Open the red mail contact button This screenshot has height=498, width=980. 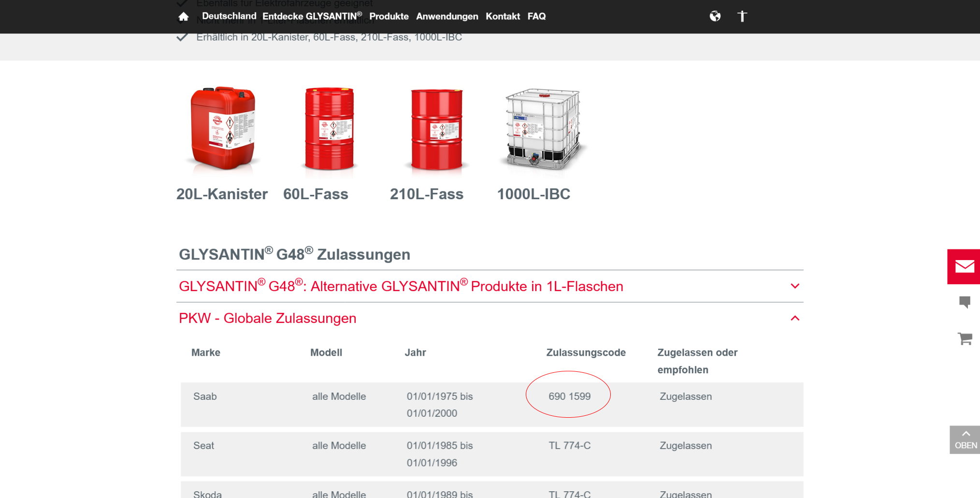(x=964, y=266)
